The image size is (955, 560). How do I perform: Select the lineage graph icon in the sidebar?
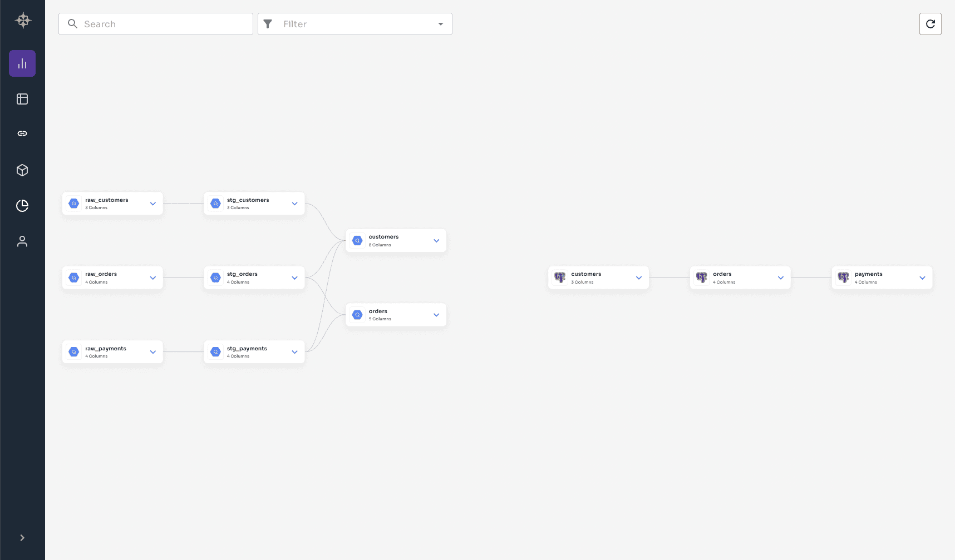pos(22,63)
